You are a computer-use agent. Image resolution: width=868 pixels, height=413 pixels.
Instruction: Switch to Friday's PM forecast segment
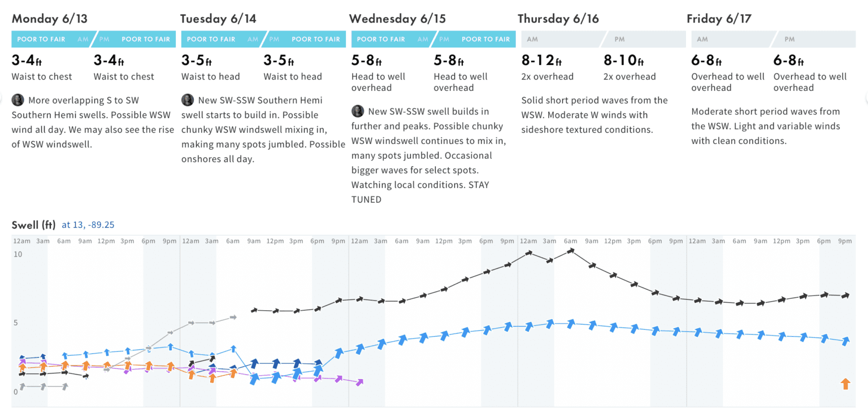[814, 40]
